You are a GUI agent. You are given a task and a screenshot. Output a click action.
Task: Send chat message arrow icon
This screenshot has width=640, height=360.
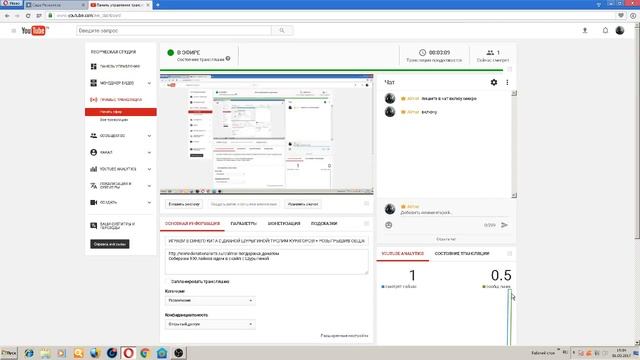[x=504, y=225]
